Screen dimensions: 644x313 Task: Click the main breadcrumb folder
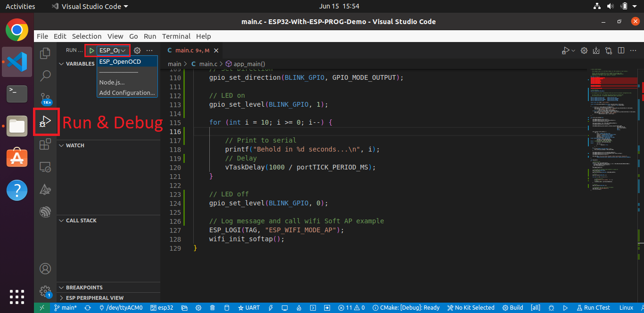pyautogui.click(x=174, y=64)
